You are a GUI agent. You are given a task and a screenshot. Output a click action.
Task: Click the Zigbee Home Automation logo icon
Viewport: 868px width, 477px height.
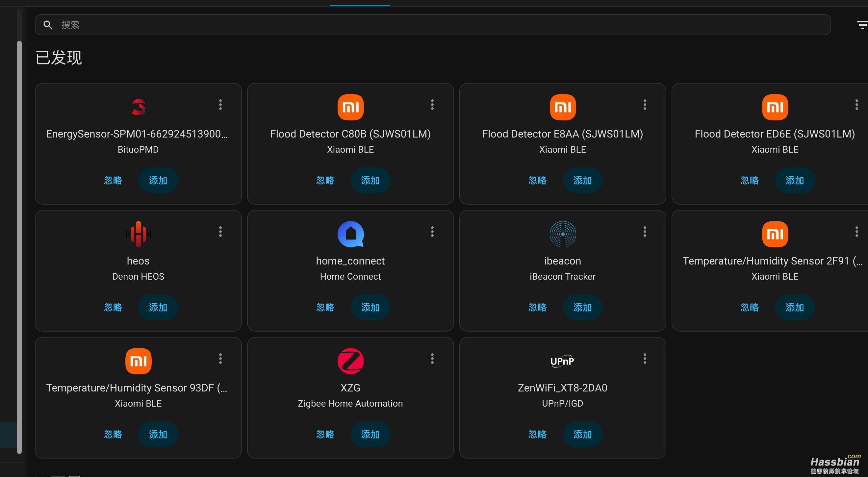pyautogui.click(x=350, y=361)
